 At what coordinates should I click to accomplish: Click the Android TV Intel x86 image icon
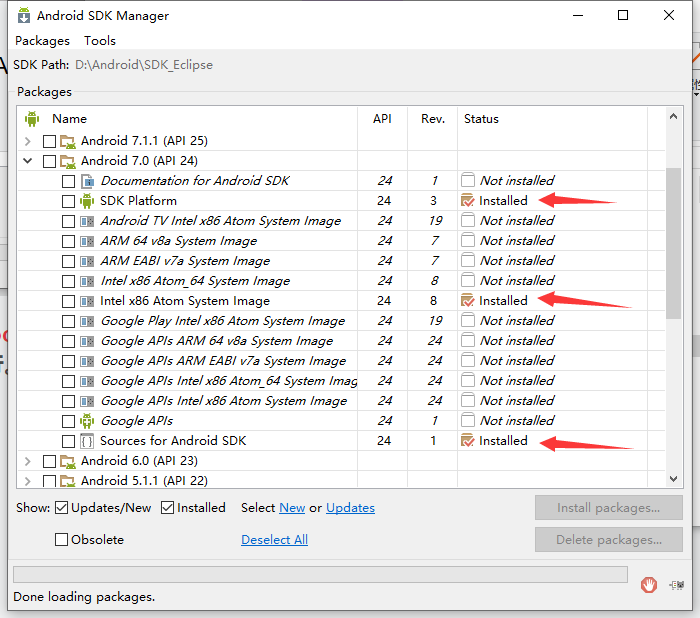(x=87, y=221)
